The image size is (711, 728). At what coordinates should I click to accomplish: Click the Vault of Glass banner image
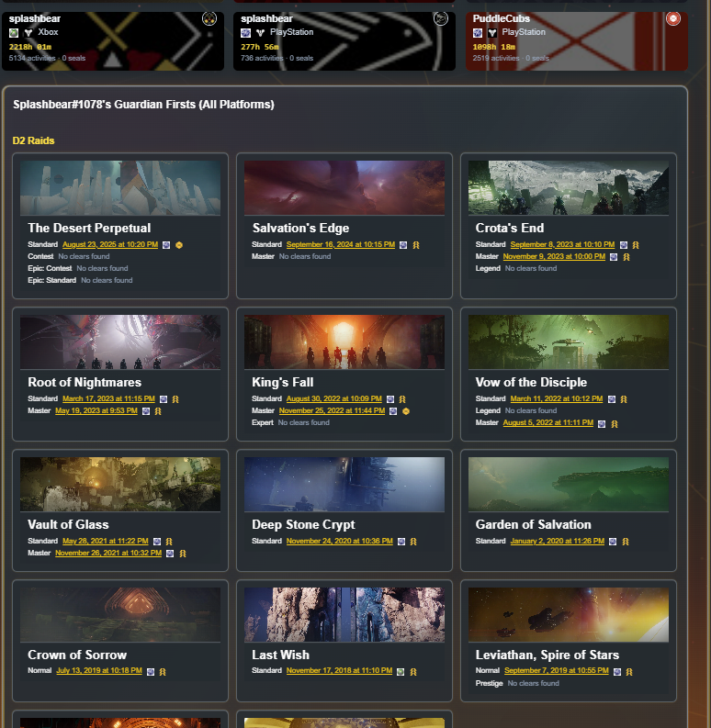pos(120,484)
